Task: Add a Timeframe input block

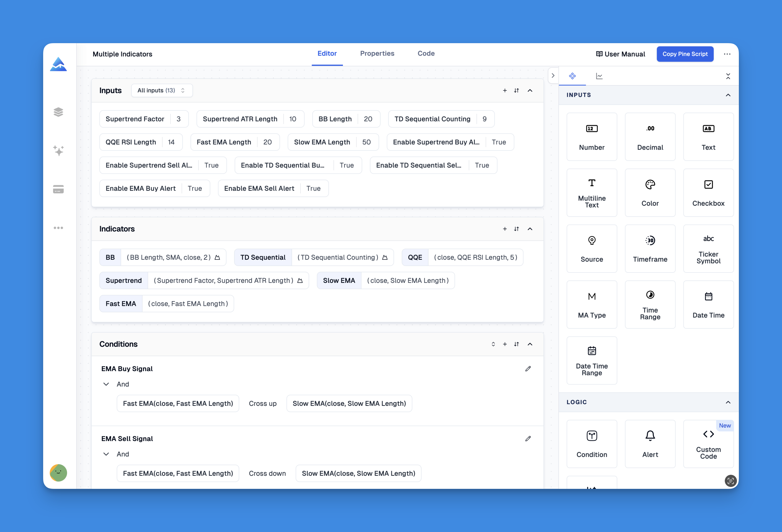Action: click(650, 248)
